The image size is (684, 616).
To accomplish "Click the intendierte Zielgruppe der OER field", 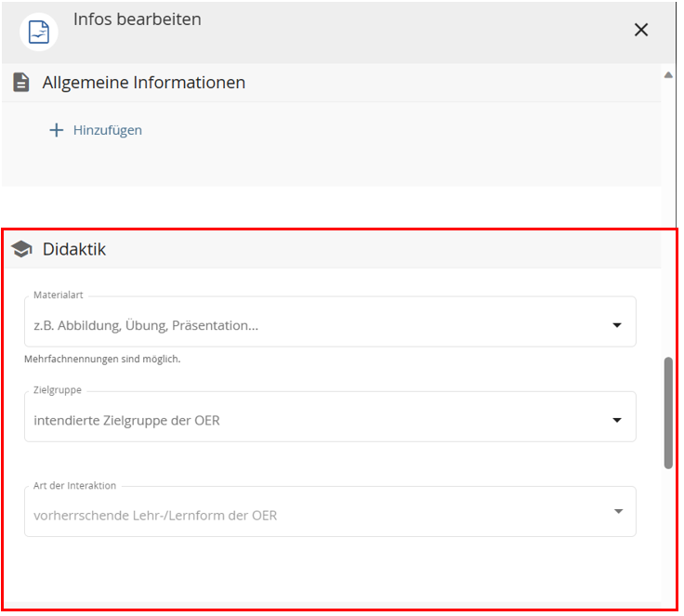I will (127, 420).
